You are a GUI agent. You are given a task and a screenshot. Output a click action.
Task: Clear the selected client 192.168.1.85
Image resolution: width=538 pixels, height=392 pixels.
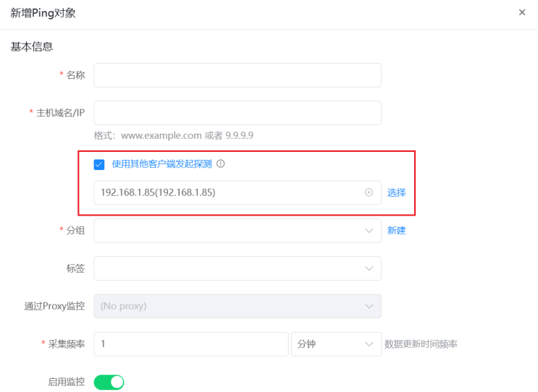(369, 192)
